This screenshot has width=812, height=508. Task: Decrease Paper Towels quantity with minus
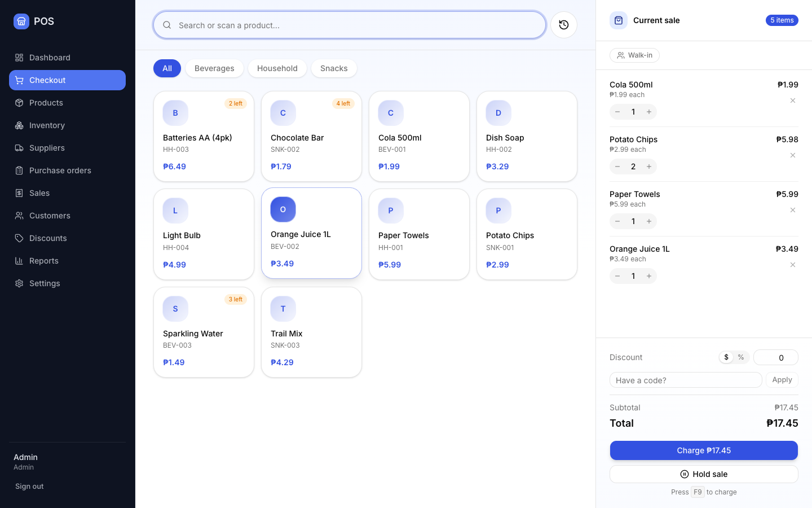[x=617, y=221]
